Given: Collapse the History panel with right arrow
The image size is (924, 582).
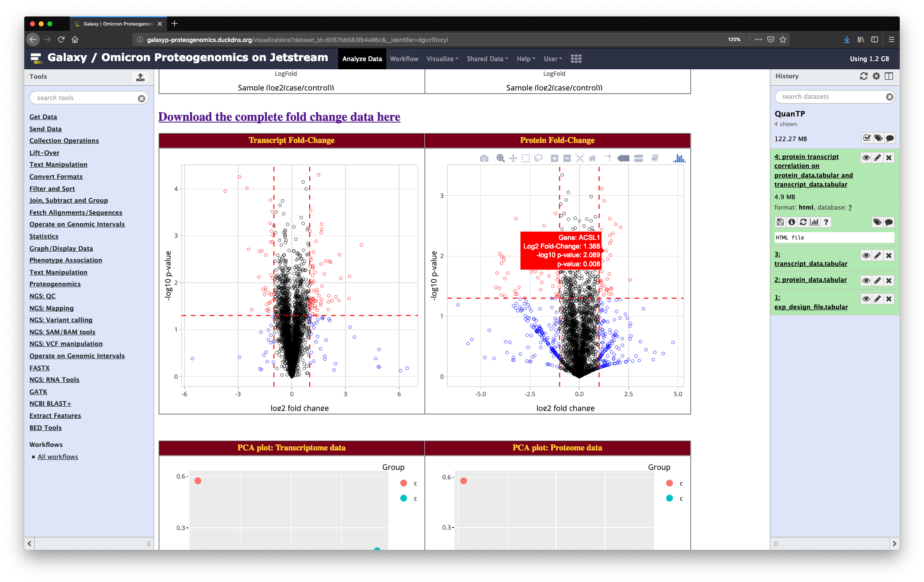Looking at the screenshot, I should click(x=894, y=543).
